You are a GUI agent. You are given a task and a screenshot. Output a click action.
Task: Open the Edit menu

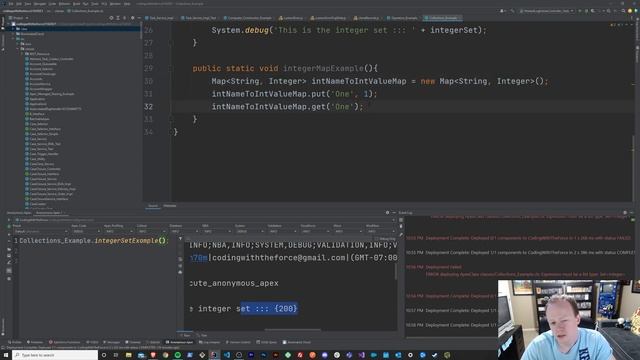[x=19, y=4]
